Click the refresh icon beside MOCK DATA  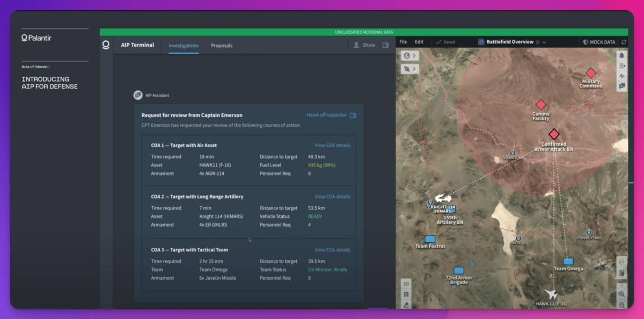pyautogui.click(x=624, y=42)
